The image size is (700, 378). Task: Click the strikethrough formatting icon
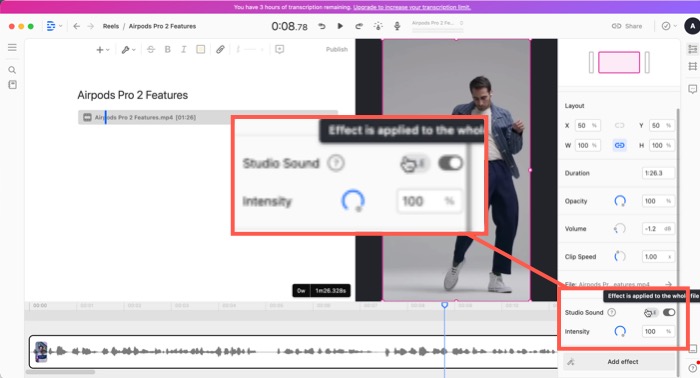[151, 49]
